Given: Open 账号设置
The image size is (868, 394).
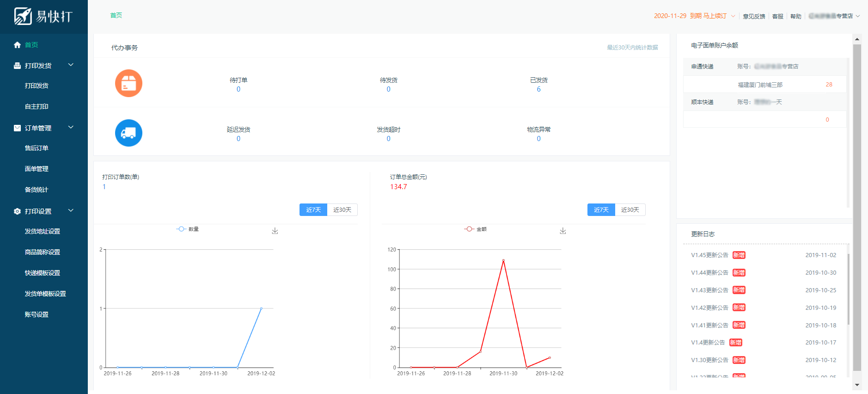Looking at the screenshot, I should pos(37,314).
